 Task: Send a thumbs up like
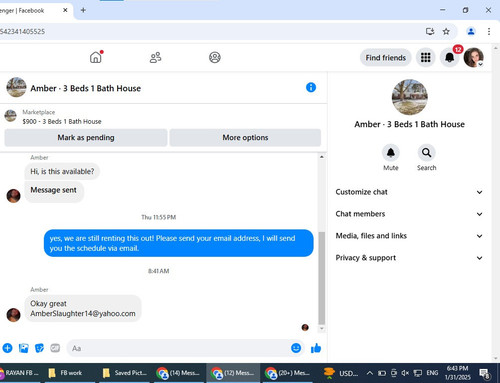[x=316, y=348]
